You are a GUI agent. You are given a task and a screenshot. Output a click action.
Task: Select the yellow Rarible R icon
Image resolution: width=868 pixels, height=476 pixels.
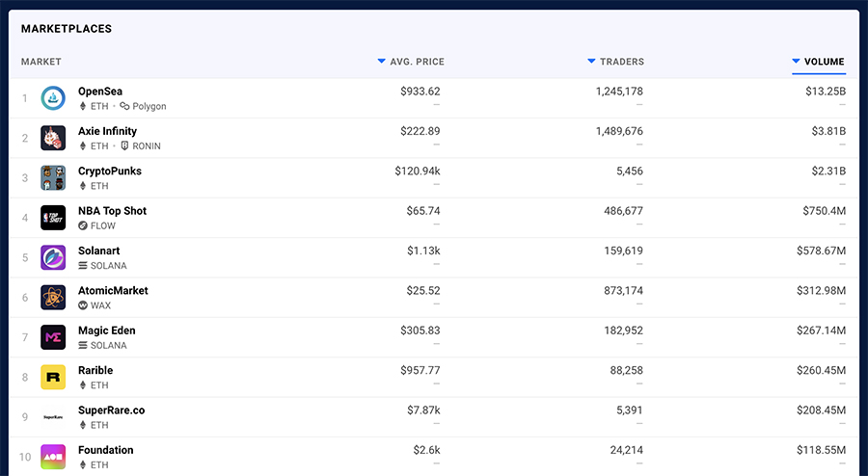[x=53, y=377]
